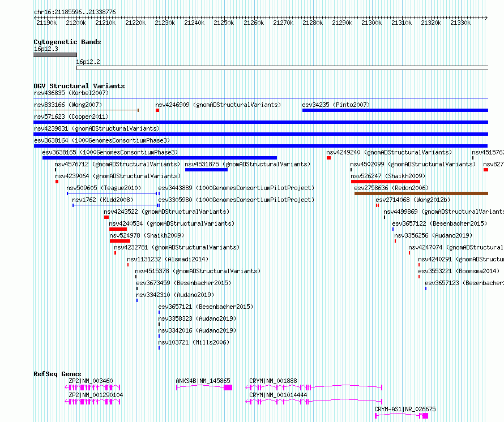The height and width of the screenshot is (422, 504).
Task: Select the red nsv4240534 variant bar
Action: pyautogui.click(x=118, y=229)
